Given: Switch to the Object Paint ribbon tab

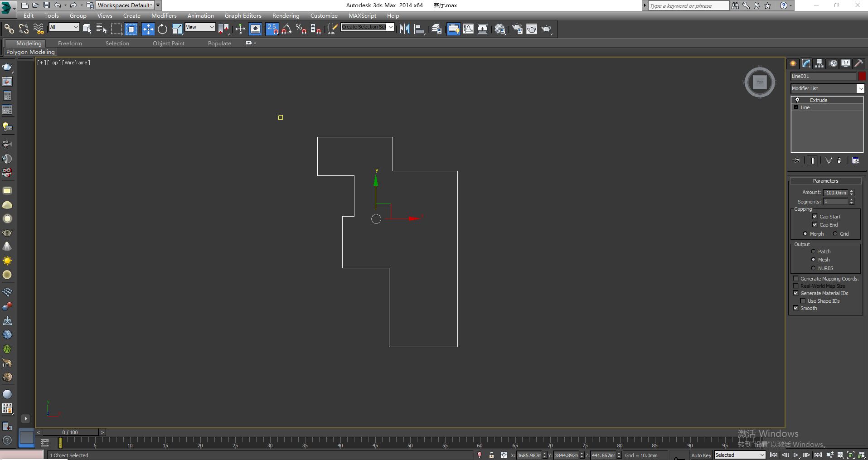Looking at the screenshot, I should [168, 43].
